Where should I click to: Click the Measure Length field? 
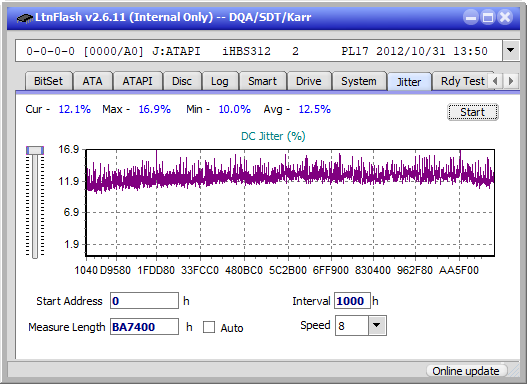[144, 327]
